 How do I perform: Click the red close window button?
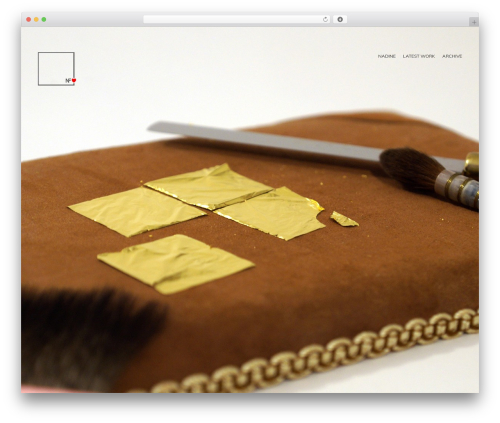click(x=29, y=19)
